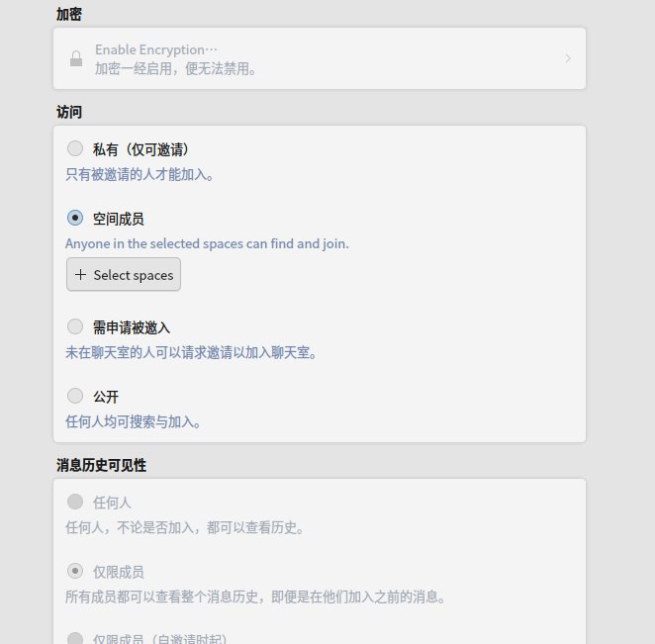Click the 消息历史可见性 section heading
This screenshot has width=655, height=644.
[x=101, y=465]
